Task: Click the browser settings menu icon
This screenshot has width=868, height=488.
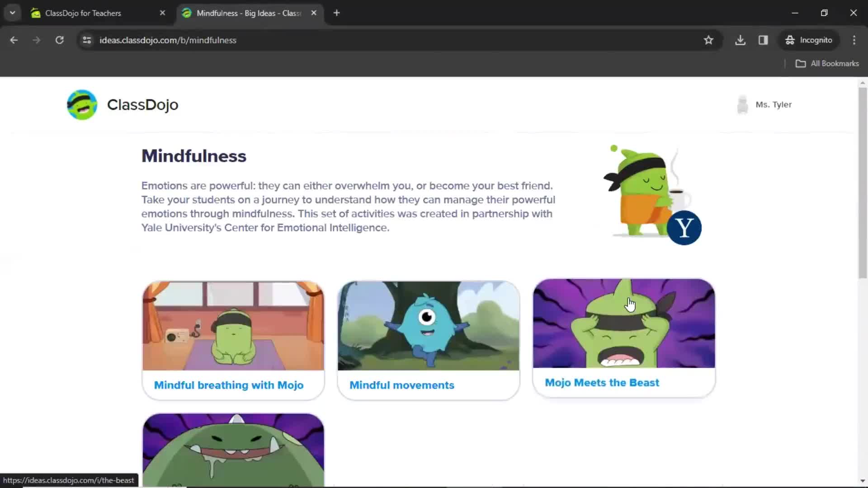Action: point(855,40)
